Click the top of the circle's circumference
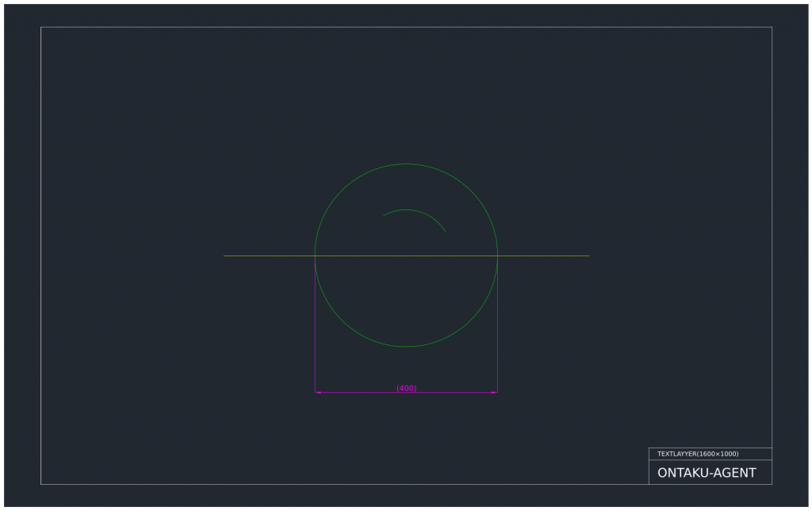 coord(406,163)
